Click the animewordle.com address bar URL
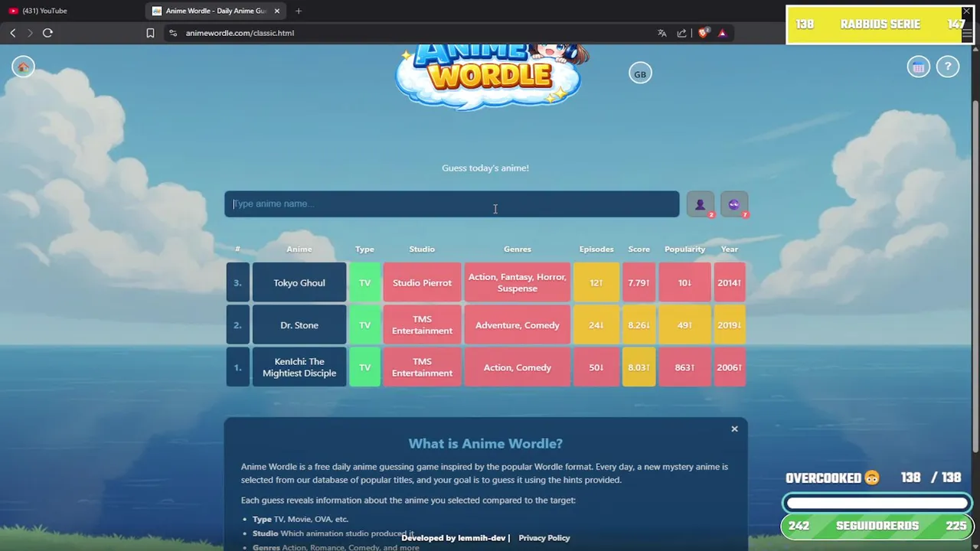This screenshot has height=551, width=980. [x=240, y=33]
